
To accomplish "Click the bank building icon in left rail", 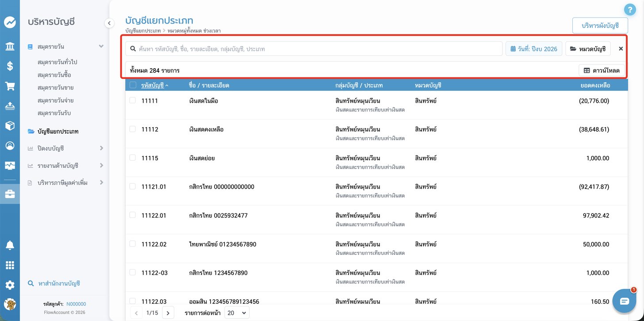I will 10,46.
